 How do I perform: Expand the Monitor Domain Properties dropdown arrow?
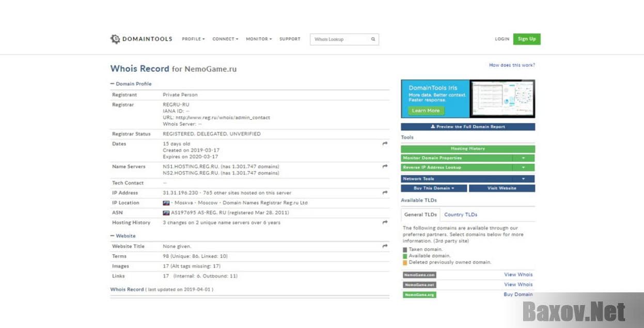[x=523, y=158]
